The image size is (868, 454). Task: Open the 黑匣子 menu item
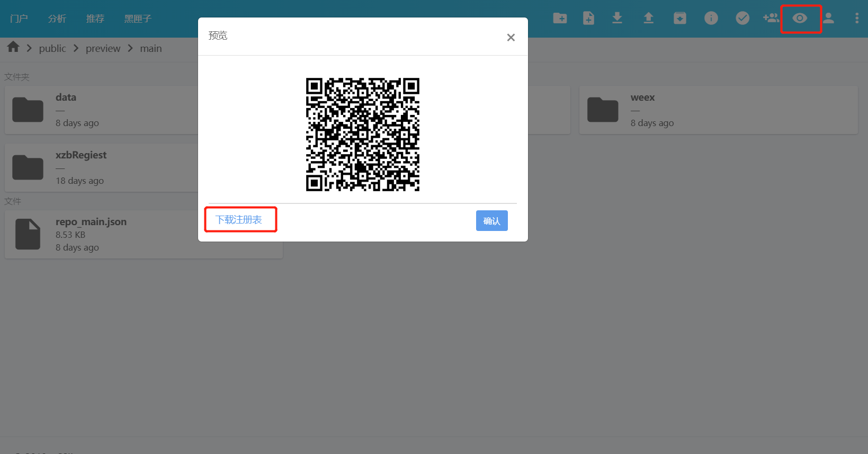tap(138, 19)
